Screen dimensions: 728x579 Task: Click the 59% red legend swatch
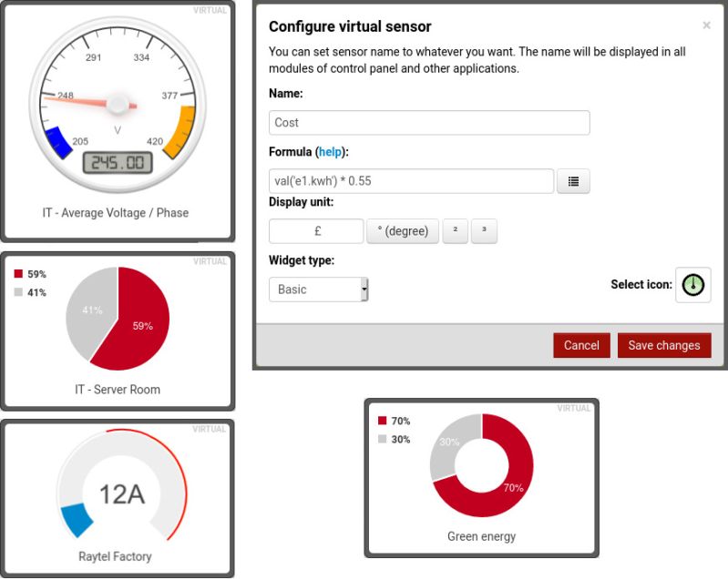pyautogui.click(x=18, y=274)
